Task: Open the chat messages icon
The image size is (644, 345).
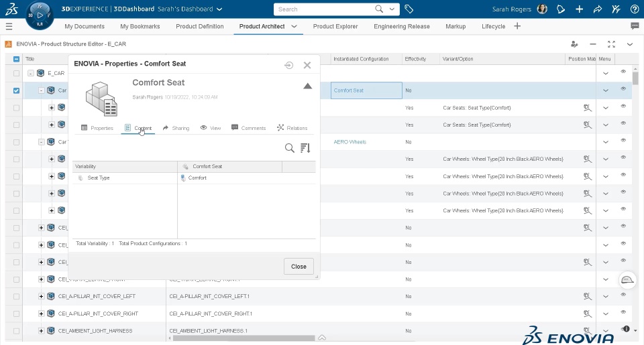Action: click(x=635, y=26)
